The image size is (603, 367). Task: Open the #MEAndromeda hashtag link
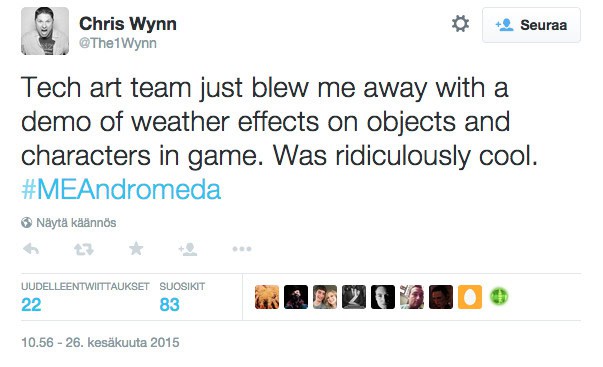pyautogui.click(x=121, y=190)
